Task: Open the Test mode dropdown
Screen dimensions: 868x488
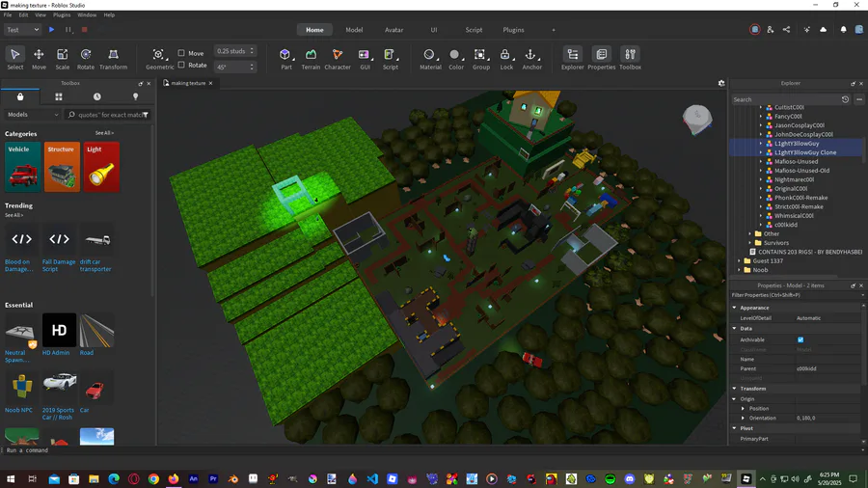Action: click(x=23, y=30)
